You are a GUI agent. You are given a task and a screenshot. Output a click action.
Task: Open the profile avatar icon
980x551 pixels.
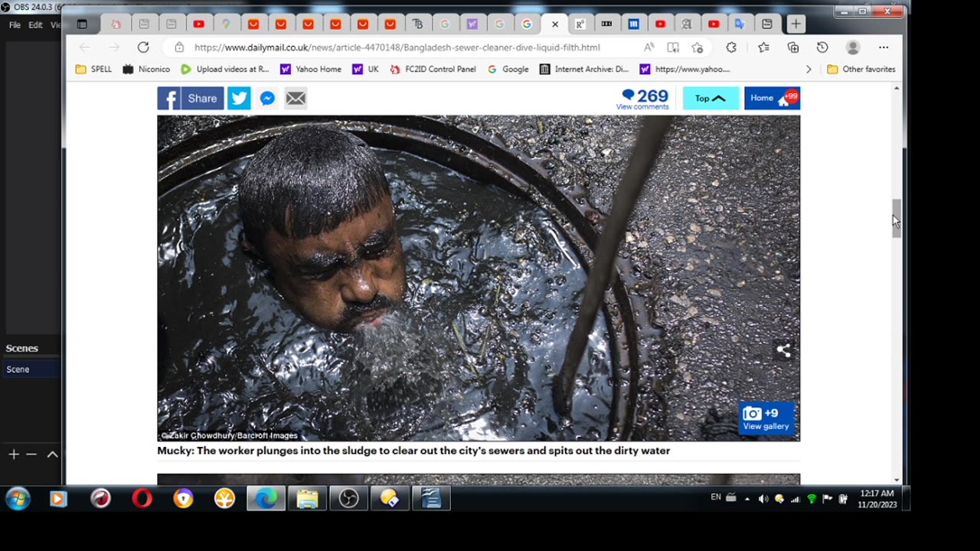pos(853,47)
